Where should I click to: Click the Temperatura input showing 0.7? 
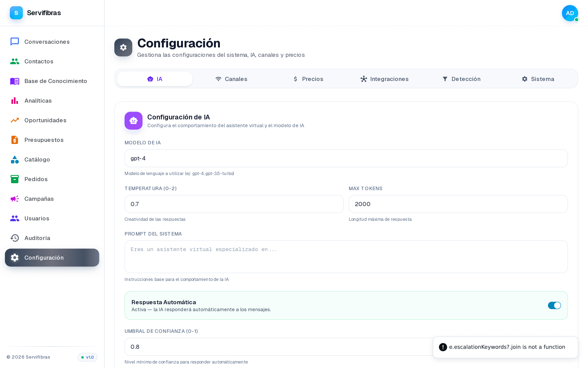(234, 204)
